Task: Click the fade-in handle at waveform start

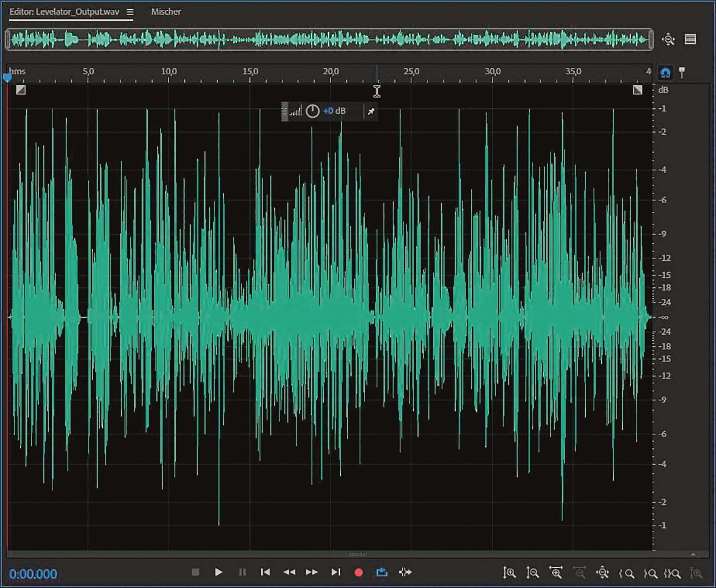Action: click(21, 90)
